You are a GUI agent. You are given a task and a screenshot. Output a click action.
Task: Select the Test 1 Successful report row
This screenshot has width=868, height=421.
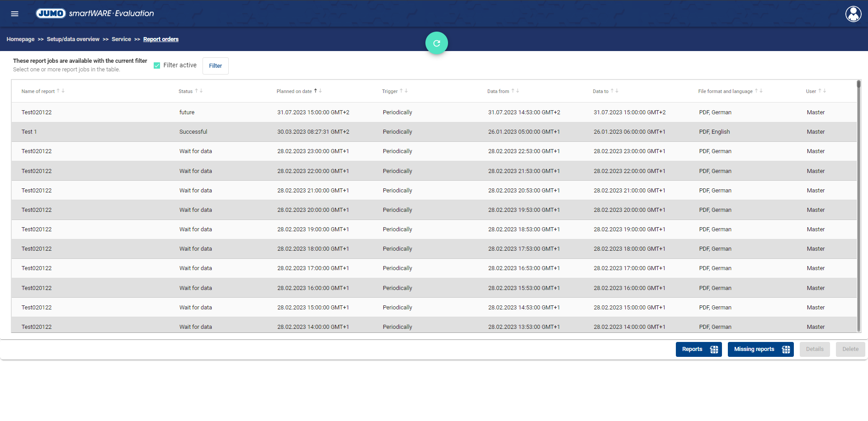coord(193,132)
